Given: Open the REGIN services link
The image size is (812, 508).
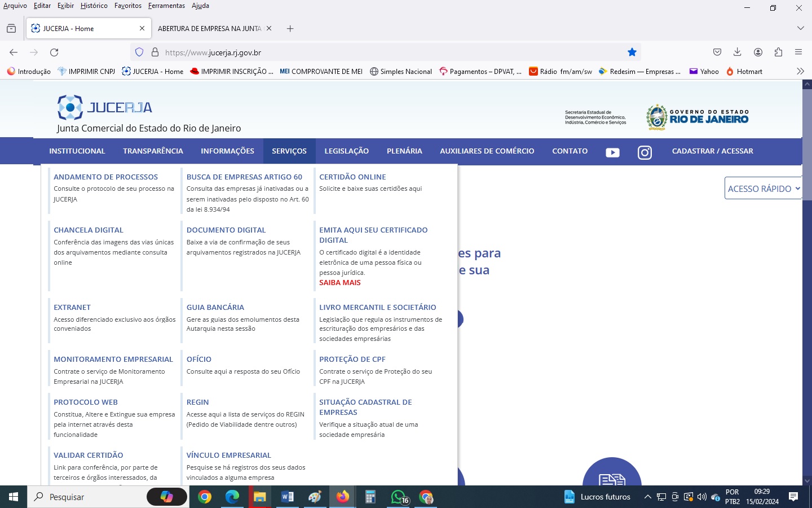Looking at the screenshot, I should coord(198,402).
